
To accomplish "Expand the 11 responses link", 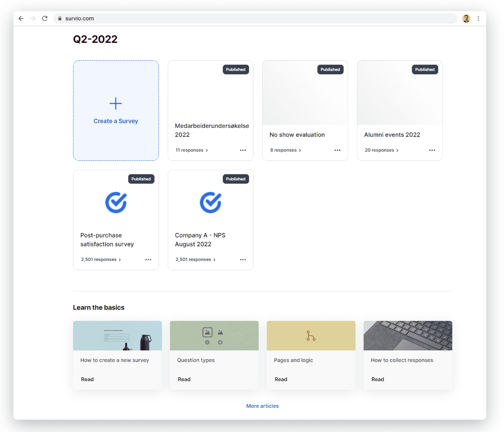I will pos(192,150).
